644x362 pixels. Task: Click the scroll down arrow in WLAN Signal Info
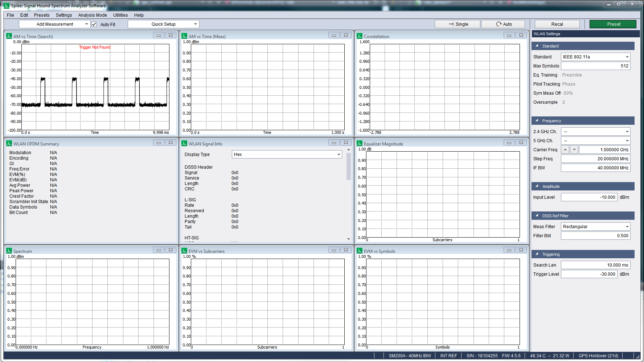pyautogui.click(x=349, y=239)
